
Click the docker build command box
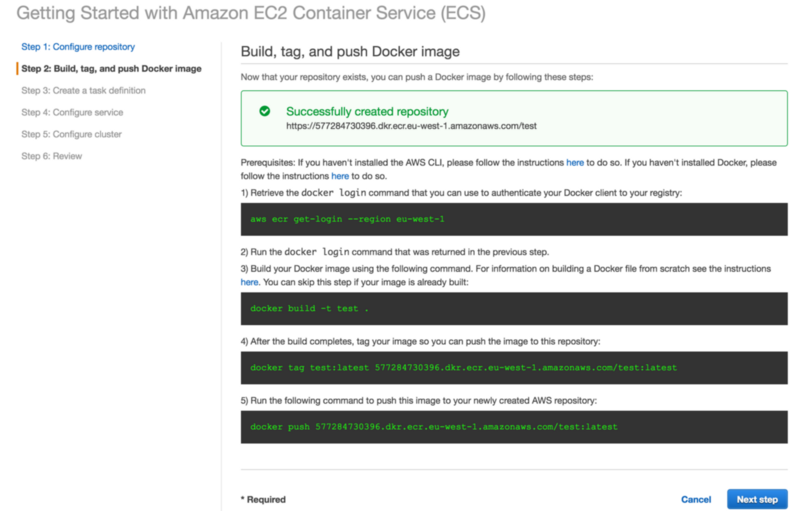click(514, 308)
